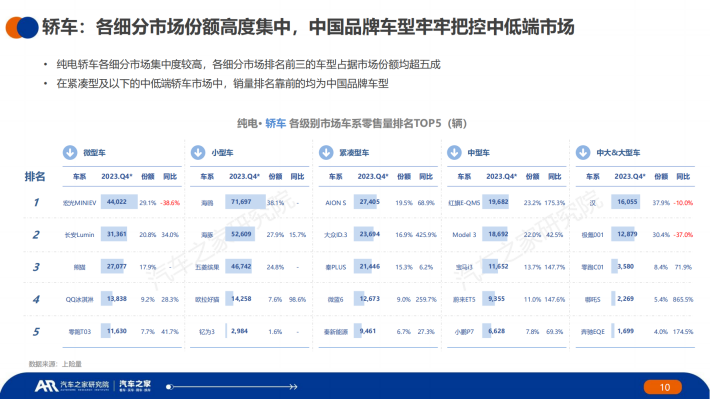Click the down-arrow icon beside 中型车
This screenshot has width=710, height=399.
(x=454, y=152)
